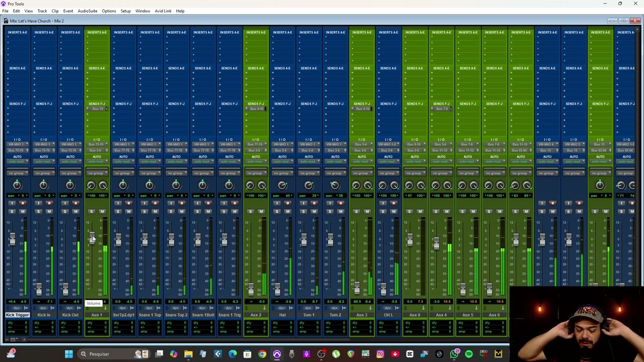Grab the Snare 1 Top volume fader
The width and height of the screenshot is (644, 362).
144,240
